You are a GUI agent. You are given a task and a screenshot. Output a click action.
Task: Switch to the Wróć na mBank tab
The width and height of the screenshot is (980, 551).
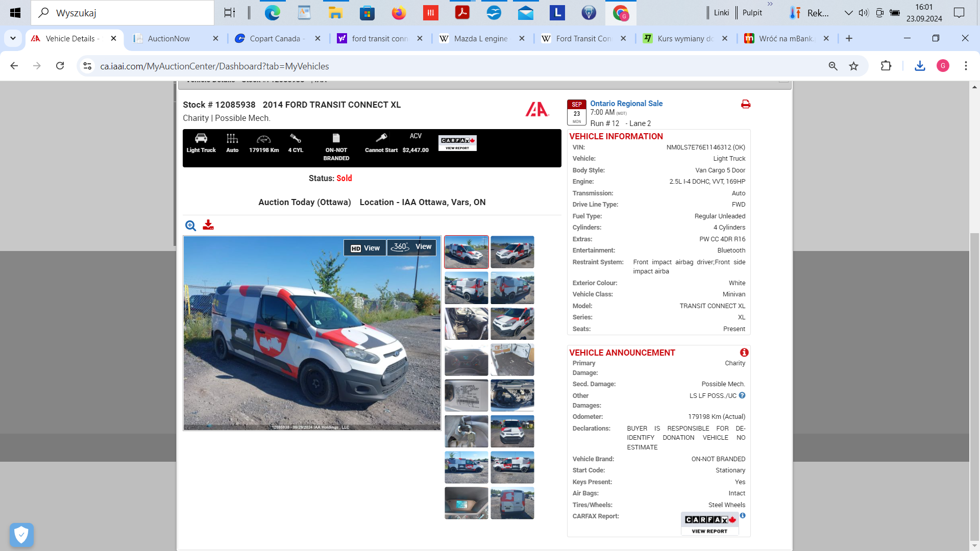[787, 38]
